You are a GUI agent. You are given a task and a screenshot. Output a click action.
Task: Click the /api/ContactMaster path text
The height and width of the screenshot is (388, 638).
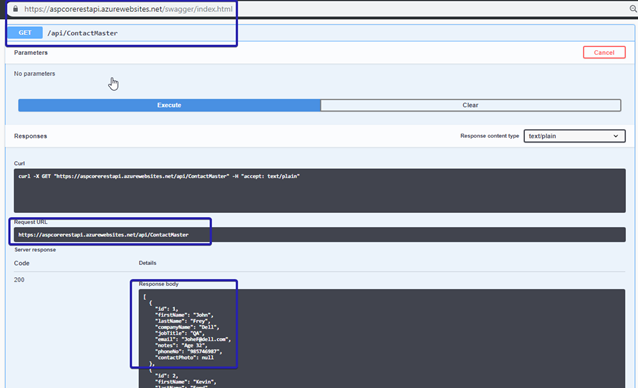(x=83, y=33)
